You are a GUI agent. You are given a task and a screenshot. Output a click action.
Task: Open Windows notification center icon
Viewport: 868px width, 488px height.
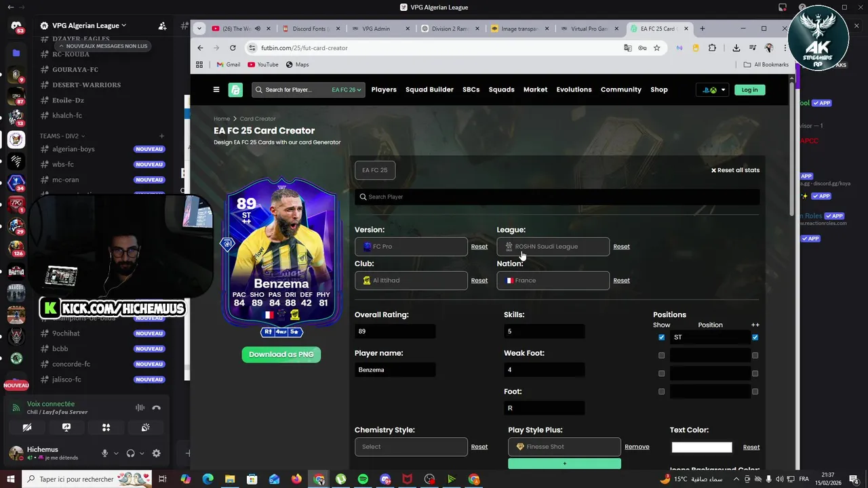[854, 479]
